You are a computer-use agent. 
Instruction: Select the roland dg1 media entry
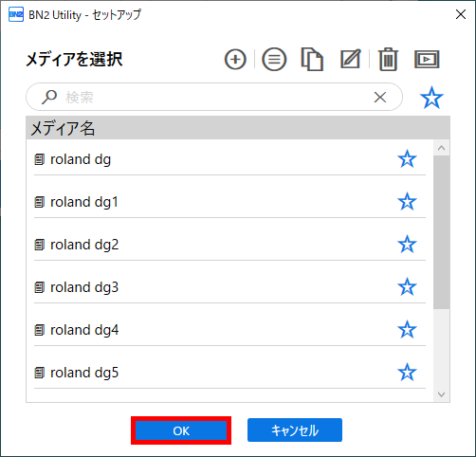[x=229, y=202]
